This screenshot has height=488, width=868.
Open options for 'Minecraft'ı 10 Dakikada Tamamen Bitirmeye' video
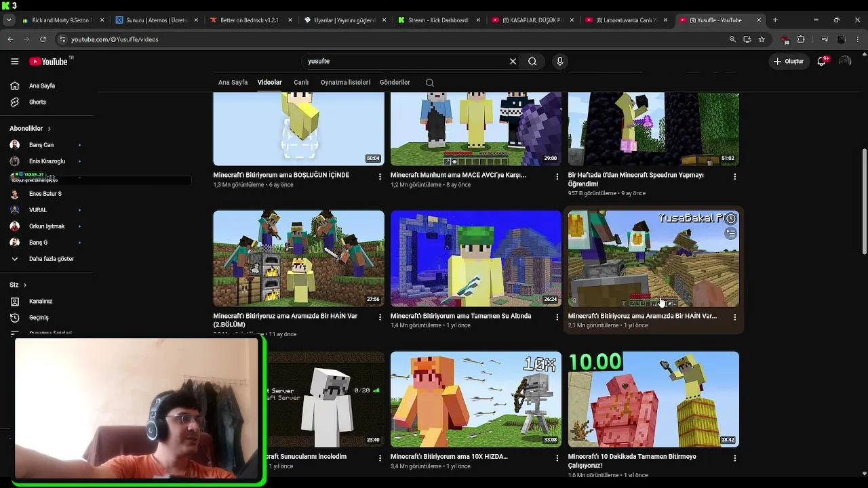734,458
